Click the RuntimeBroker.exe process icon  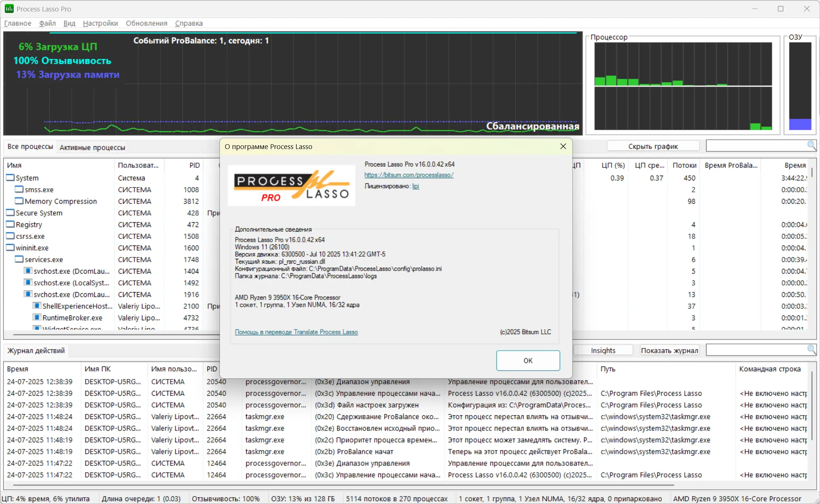(x=37, y=318)
